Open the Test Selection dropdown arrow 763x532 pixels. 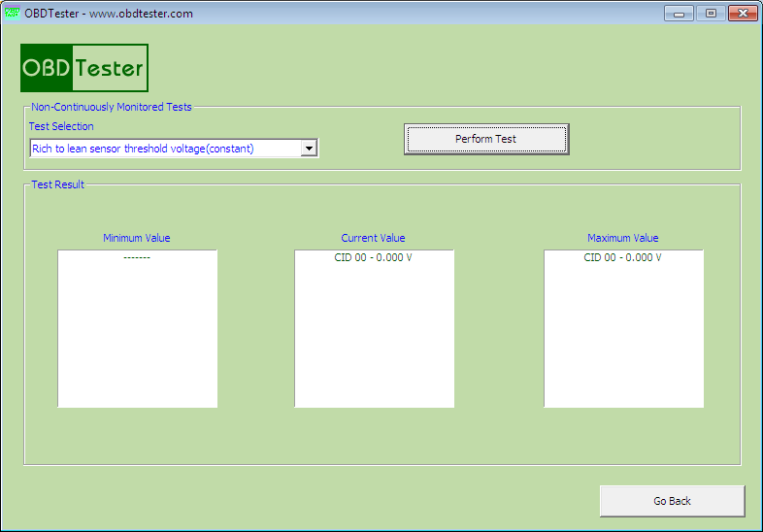pyautogui.click(x=309, y=148)
